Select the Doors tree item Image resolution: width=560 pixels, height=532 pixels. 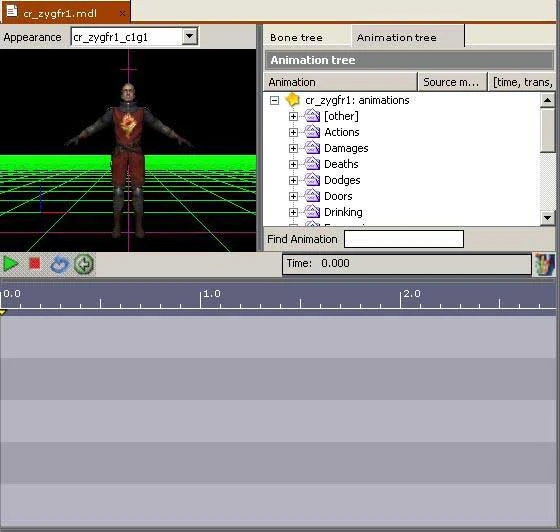pyautogui.click(x=338, y=196)
